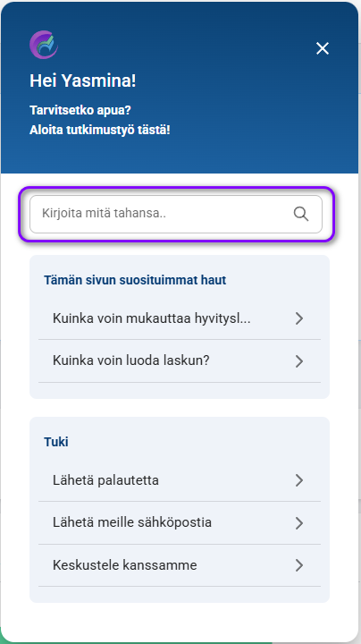361x644 pixels.
Task: Click the arrow next to 'Lähetä palautetta'
Action: point(299,480)
